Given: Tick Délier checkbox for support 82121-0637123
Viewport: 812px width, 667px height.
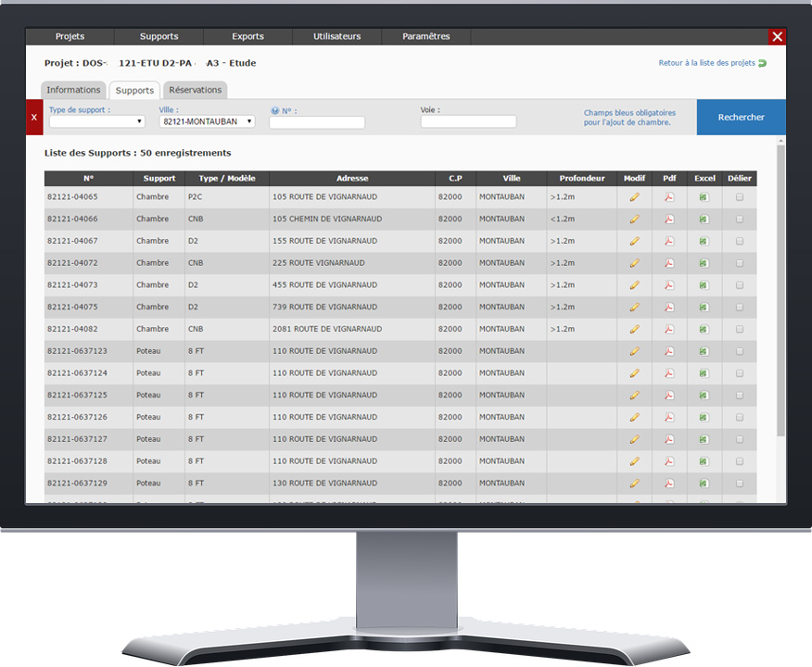Looking at the screenshot, I should click(x=740, y=351).
